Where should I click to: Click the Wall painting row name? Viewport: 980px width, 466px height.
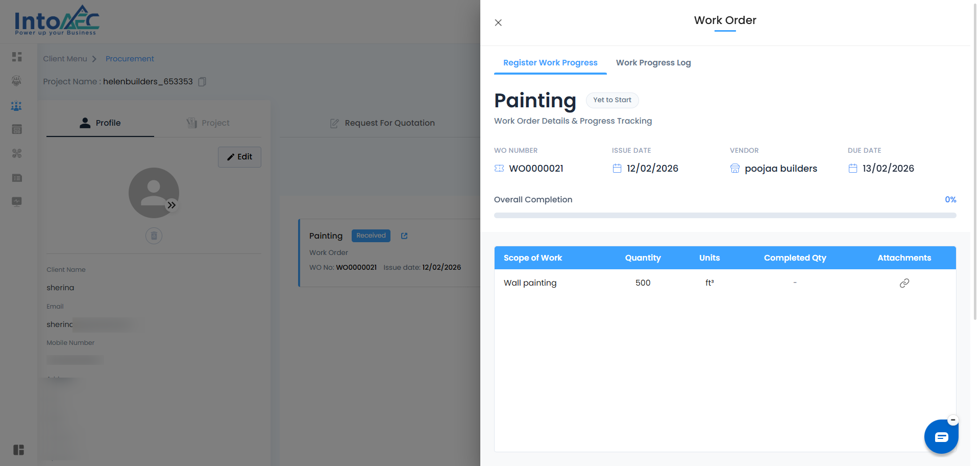(530, 283)
